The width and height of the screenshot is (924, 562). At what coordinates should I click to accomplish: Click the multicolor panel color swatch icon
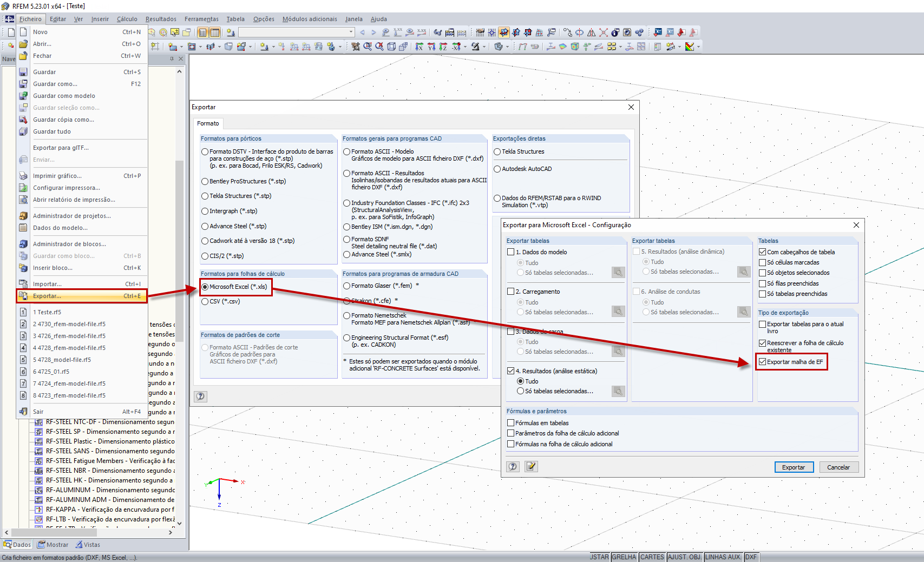coord(690,47)
